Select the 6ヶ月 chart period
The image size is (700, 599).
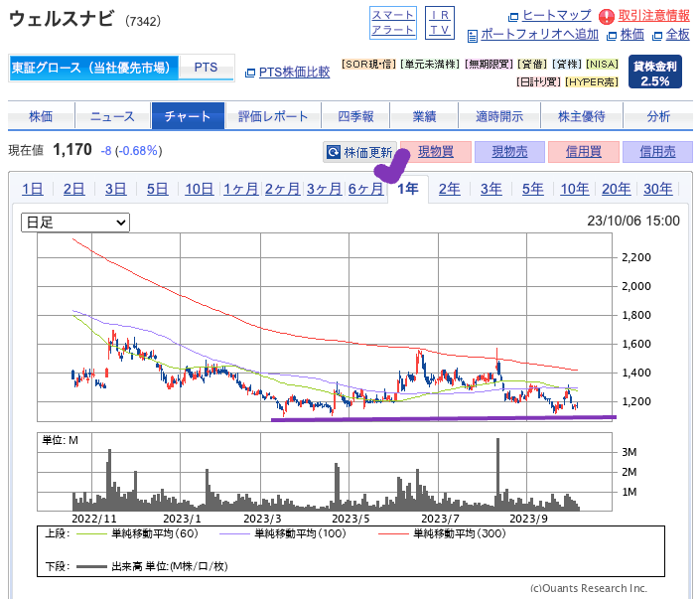coord(365,189)
